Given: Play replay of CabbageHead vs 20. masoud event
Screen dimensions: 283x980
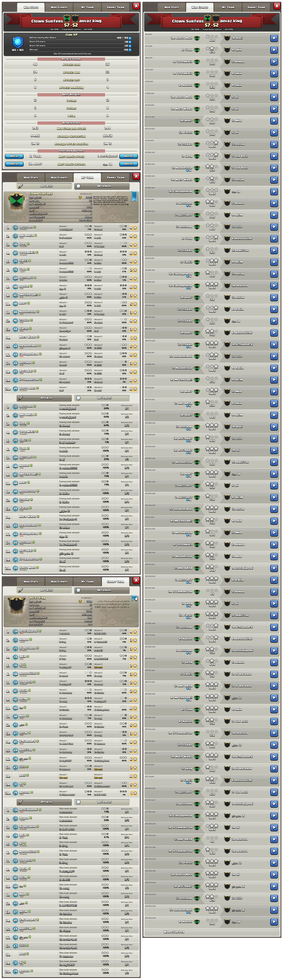Looking at the screenshot, I should tap(274, 286).
